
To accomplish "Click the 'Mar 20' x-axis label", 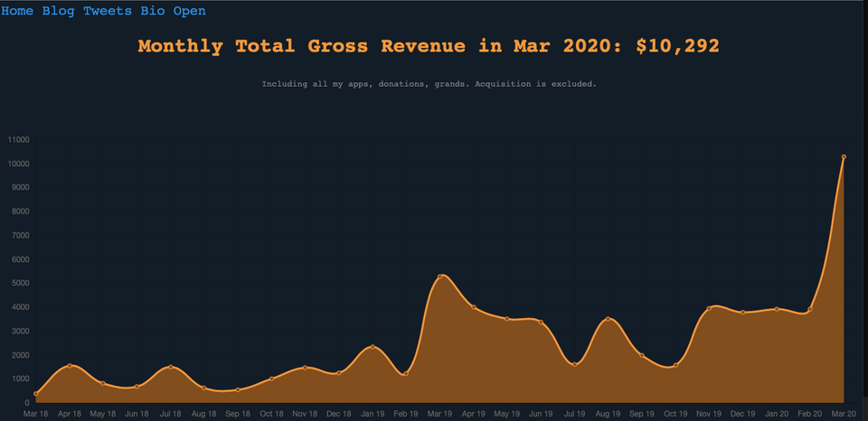I will point(844,413).
